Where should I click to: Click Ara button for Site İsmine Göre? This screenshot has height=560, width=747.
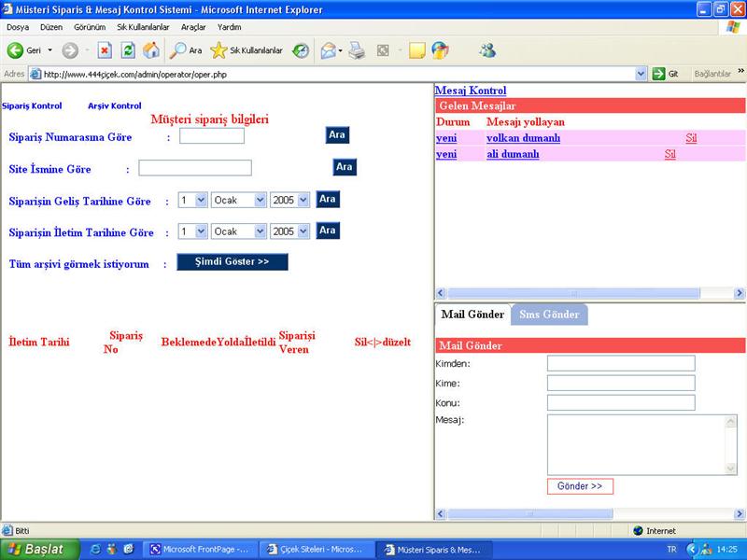(345, 167)
